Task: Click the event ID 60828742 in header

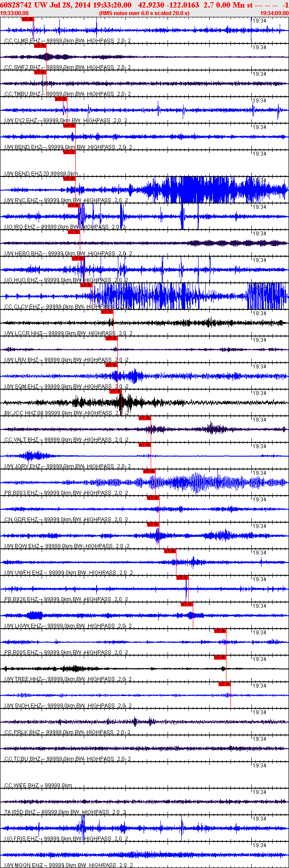Action: (x=16, y=5)
